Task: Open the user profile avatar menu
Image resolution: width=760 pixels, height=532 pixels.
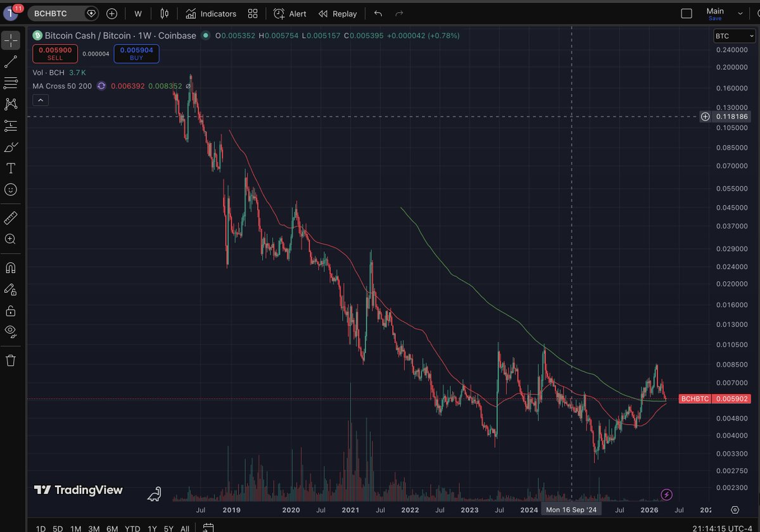Action: [11, 13]
